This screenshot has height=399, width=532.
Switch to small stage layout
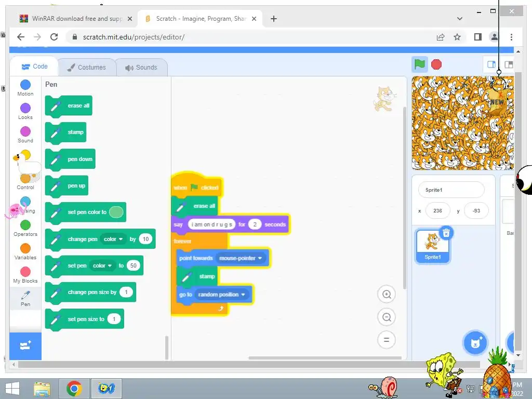pyautogui.click(x=491, y=64)
